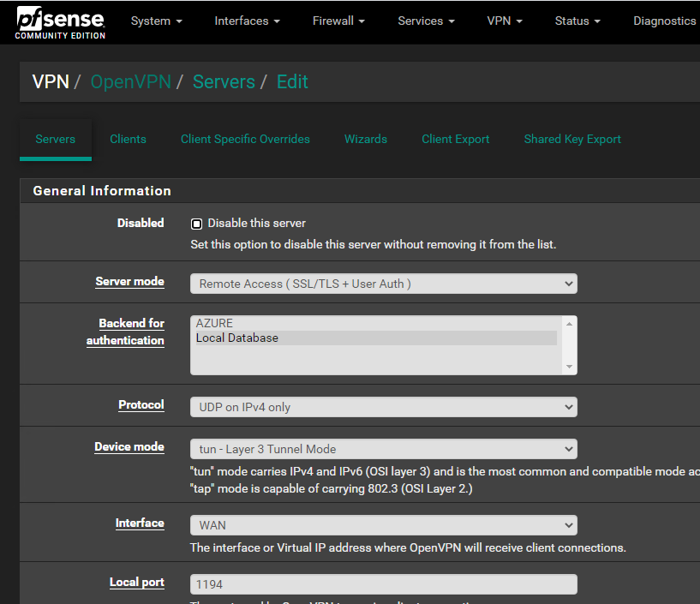Click the pfSense Community Edition logo

60,22
